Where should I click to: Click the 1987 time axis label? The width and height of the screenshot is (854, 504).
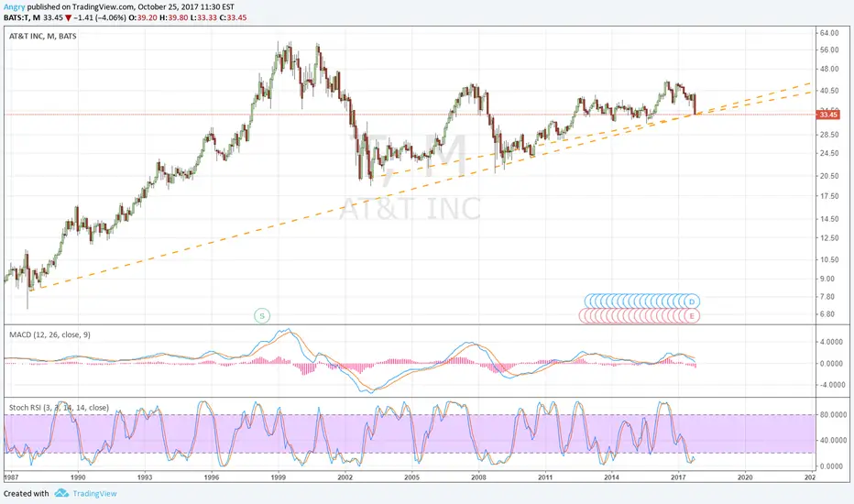[11, 477]
